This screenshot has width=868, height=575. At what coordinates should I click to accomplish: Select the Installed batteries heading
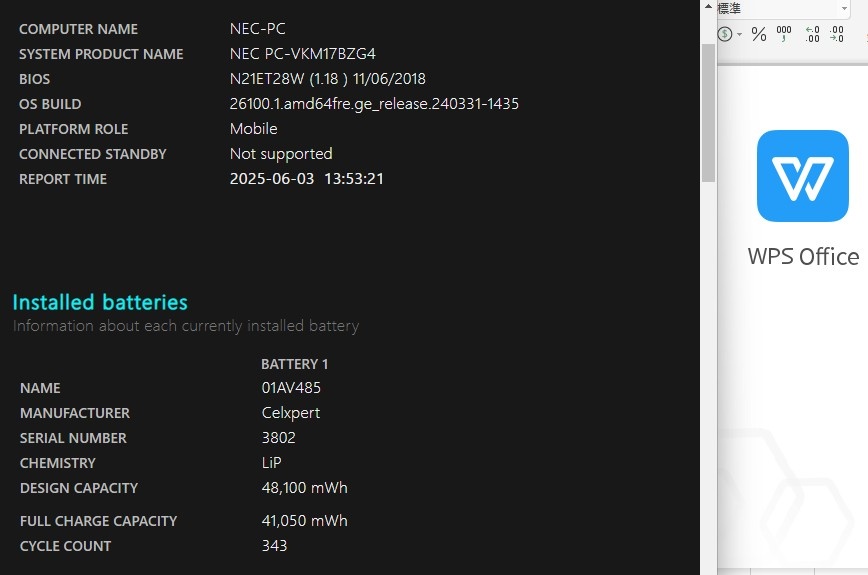(100, 302)
